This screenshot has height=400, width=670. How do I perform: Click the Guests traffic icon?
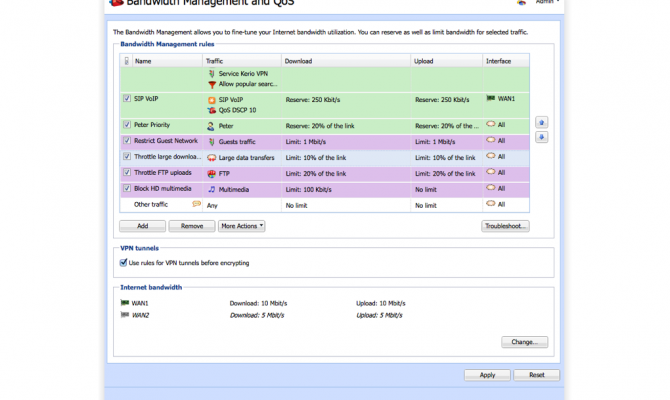(x=212, y=142)
